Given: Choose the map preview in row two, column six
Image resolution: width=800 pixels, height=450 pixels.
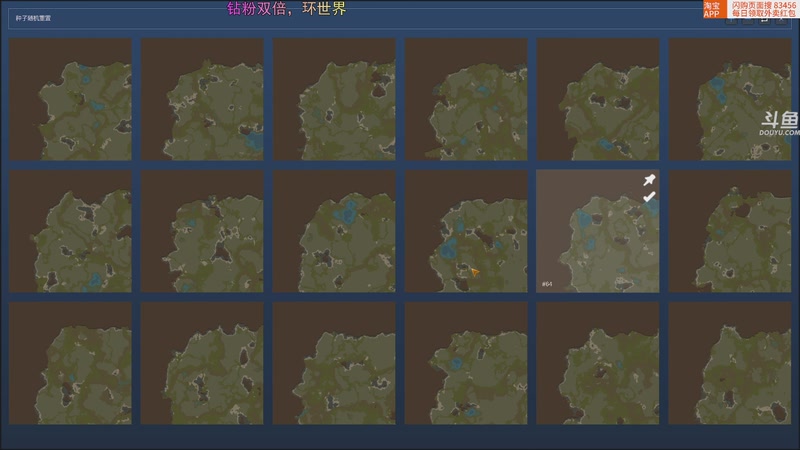Looking at the screenshot, I should 730,231.
